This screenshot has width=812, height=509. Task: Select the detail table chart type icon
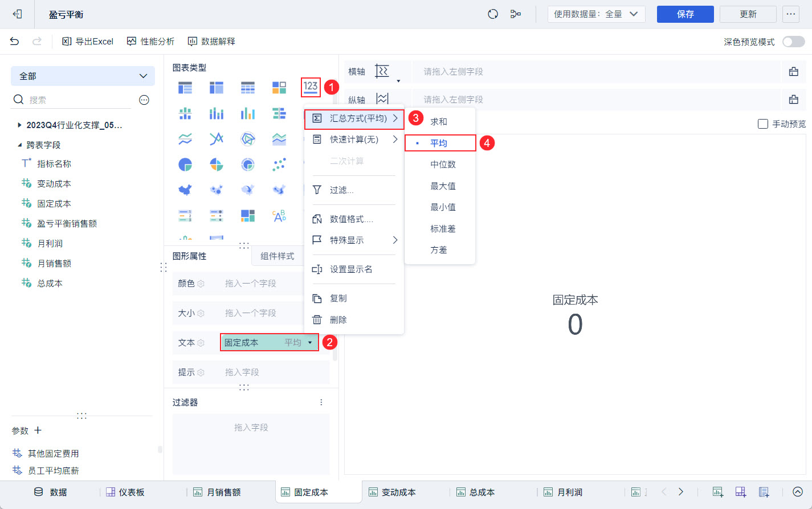(248, 88)
